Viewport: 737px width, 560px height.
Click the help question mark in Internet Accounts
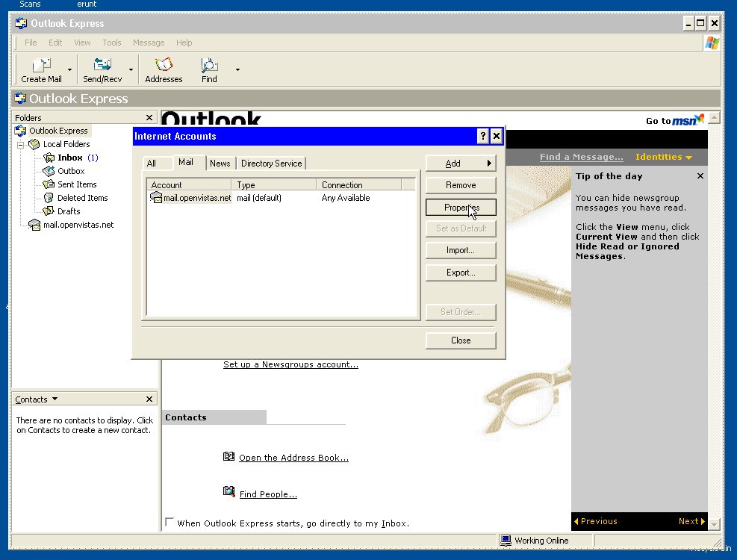coord(482,137)
